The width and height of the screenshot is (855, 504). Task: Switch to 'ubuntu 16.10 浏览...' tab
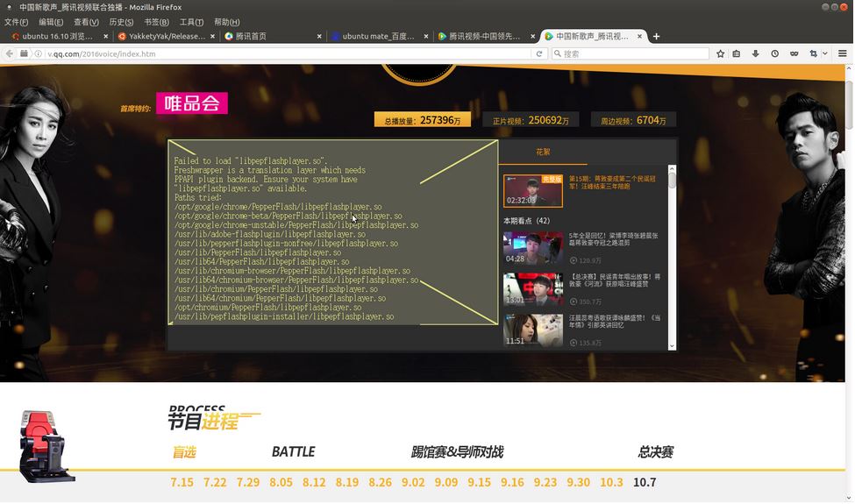coord(57,37)
